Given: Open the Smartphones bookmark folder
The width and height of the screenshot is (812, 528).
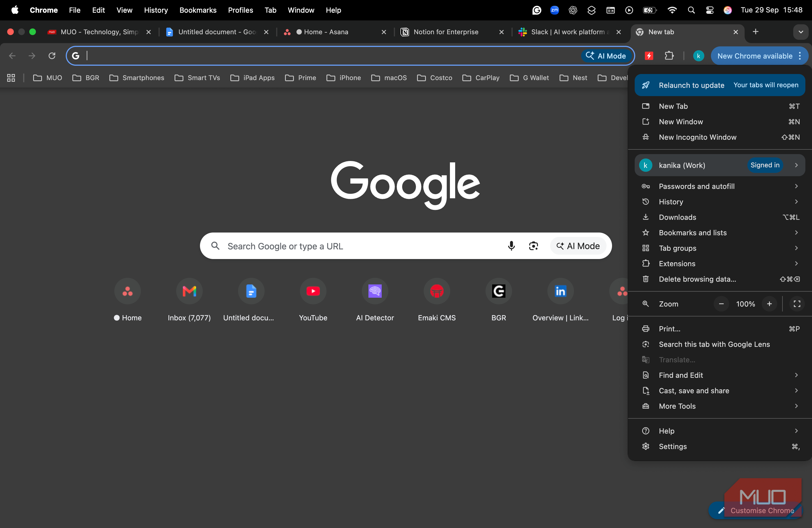Looking at the screenshot, I should pyautogui.click(x=137, y=78).
